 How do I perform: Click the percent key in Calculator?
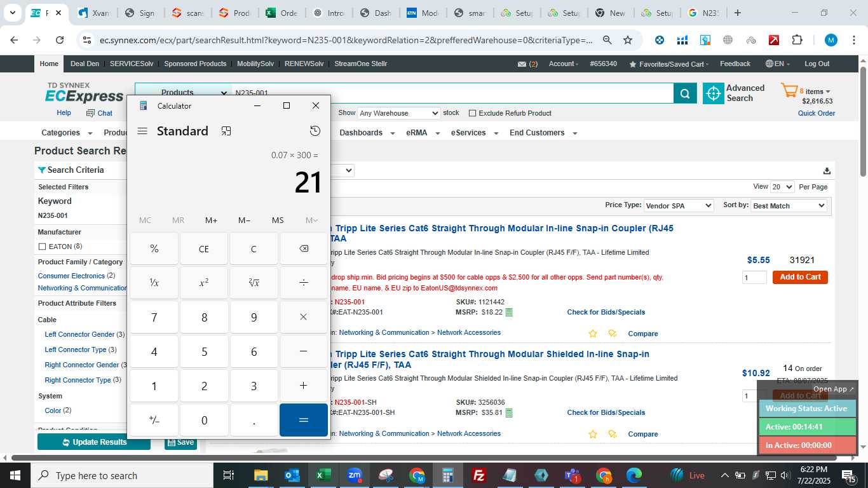(154, 248)
